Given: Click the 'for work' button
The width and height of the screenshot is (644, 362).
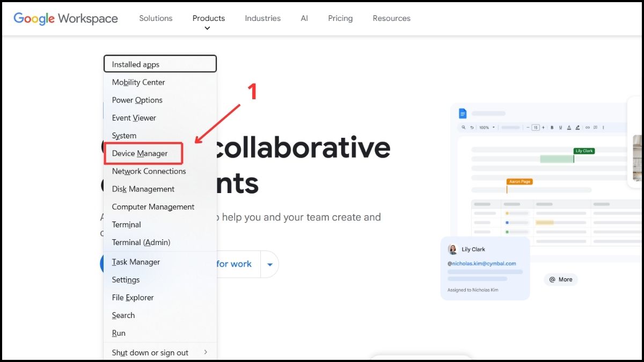Looking at the screenshot, I should coord(239,264).
